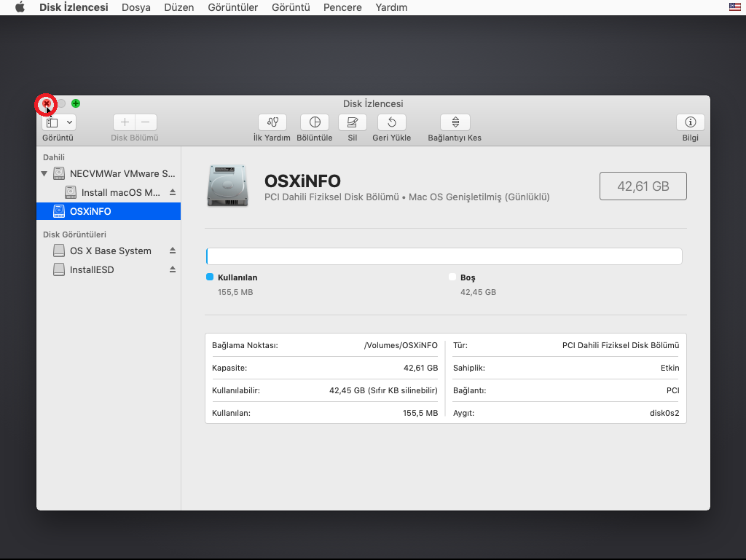Screen dimensions: 746x560
Task: Click the İlk Yardım (First Aid) icon
Action: (x=272, y=122)
